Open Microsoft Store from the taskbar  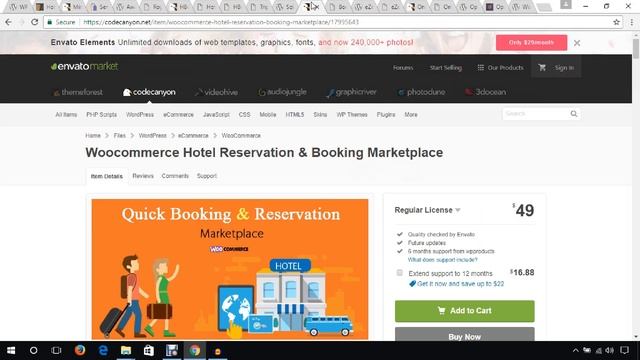pyautogui.click(x=149, y=351)
